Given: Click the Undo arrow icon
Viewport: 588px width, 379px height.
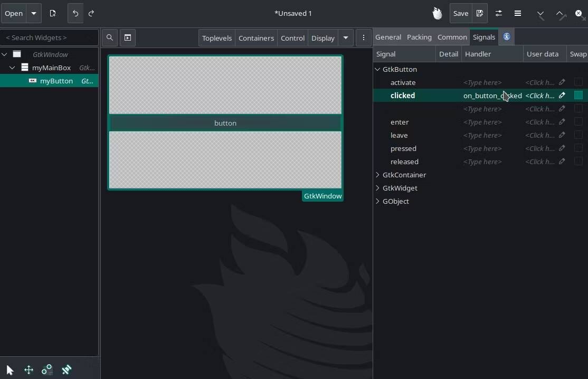Looking at the screenshot, I should (x=75, y=13).
